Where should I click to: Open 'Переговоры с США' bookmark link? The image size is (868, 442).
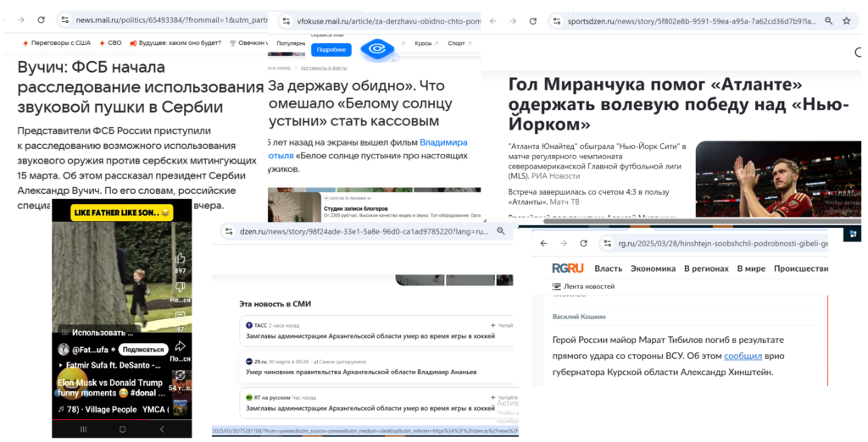click(57, 42)
